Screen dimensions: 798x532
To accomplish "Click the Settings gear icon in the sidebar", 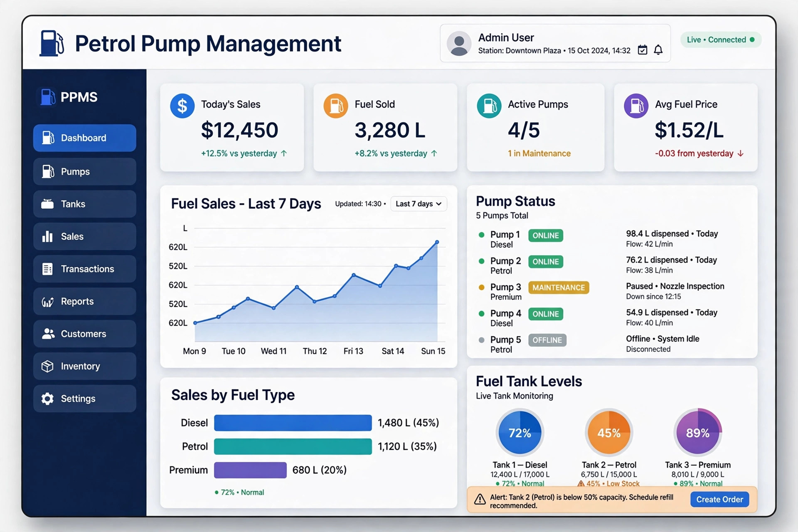I will point(47,399).
